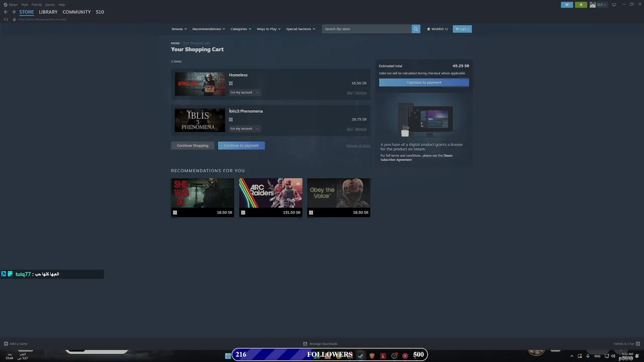
Task: Expand the S10 account dropdown
Action: [x=601, y=5]
